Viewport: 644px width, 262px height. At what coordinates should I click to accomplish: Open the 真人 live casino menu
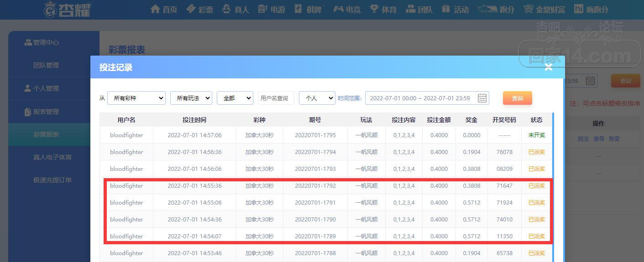(235, 9)
